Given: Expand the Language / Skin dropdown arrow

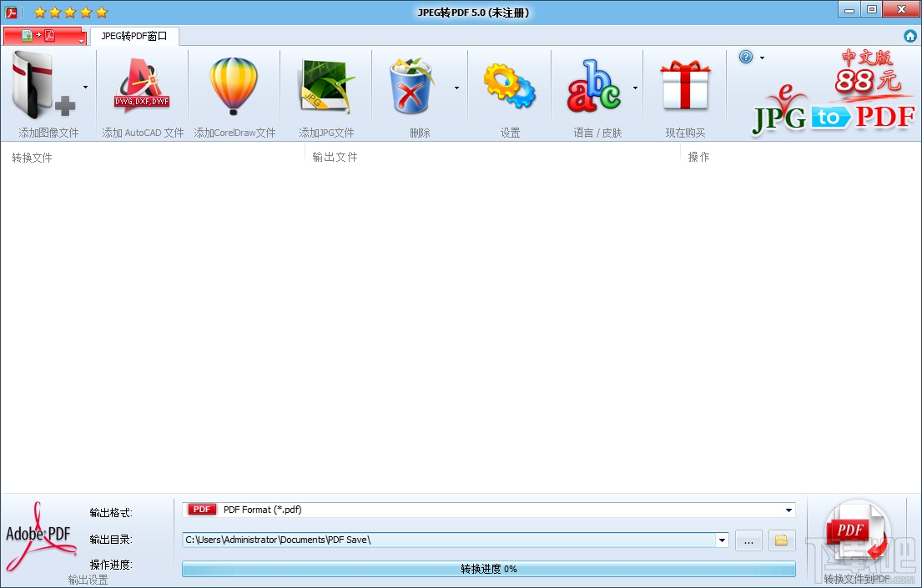Looking at the screenshot, I should 635,88.
